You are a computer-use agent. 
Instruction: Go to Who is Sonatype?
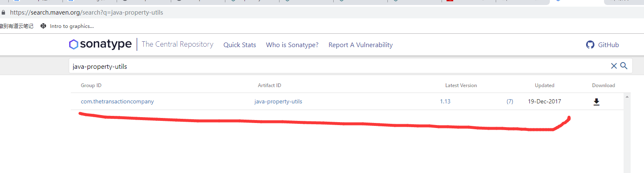[292, 45]
